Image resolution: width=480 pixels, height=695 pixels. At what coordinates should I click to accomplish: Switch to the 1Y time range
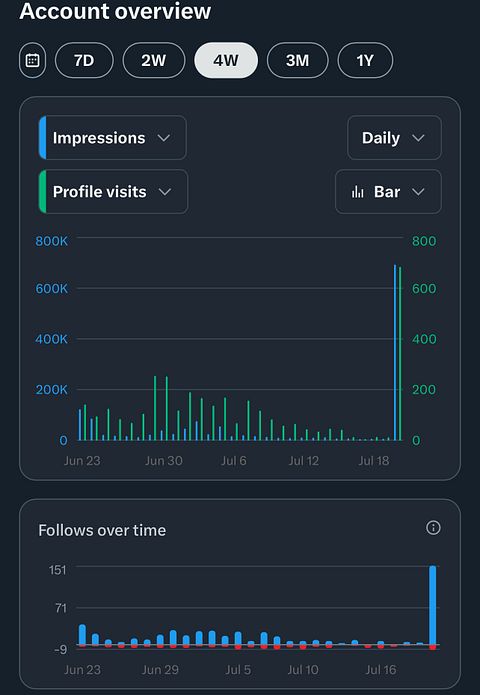point(365,60)
